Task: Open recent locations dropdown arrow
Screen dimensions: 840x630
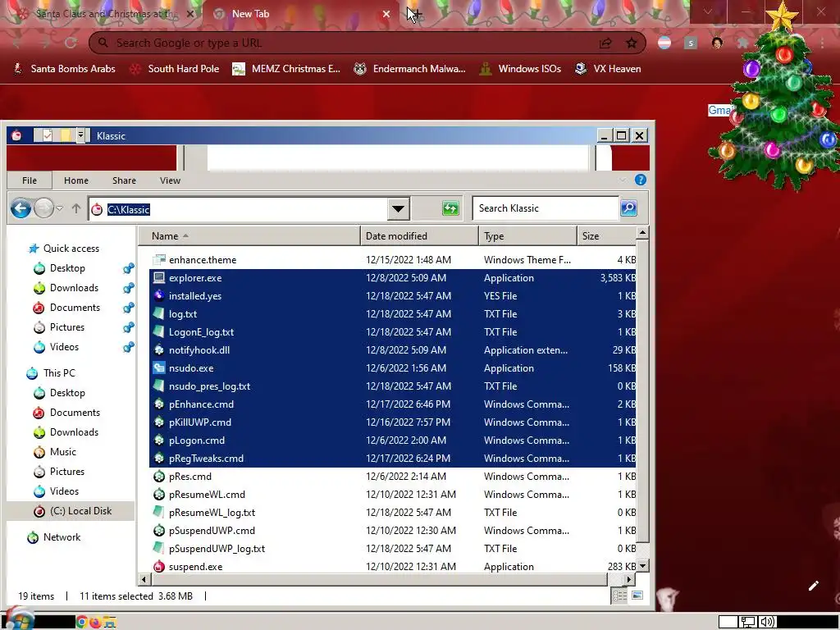Action: (x=59, y=208)
